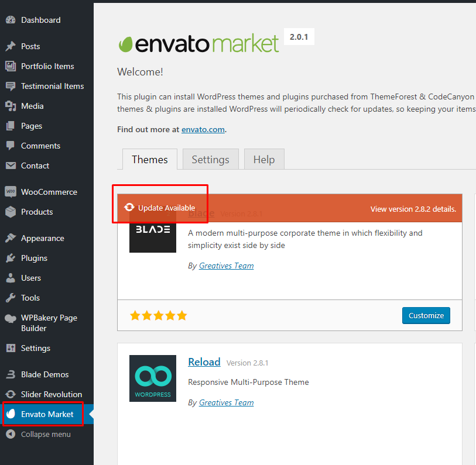Open the Help tab
The height and width of the screenshot is (465, 476).
263,160
